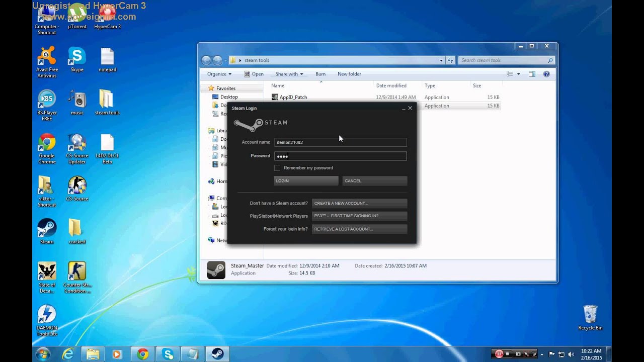
Task: Click the LOGIN button in Steam Login
Action: pyautogui.click(x=306, y=180)
